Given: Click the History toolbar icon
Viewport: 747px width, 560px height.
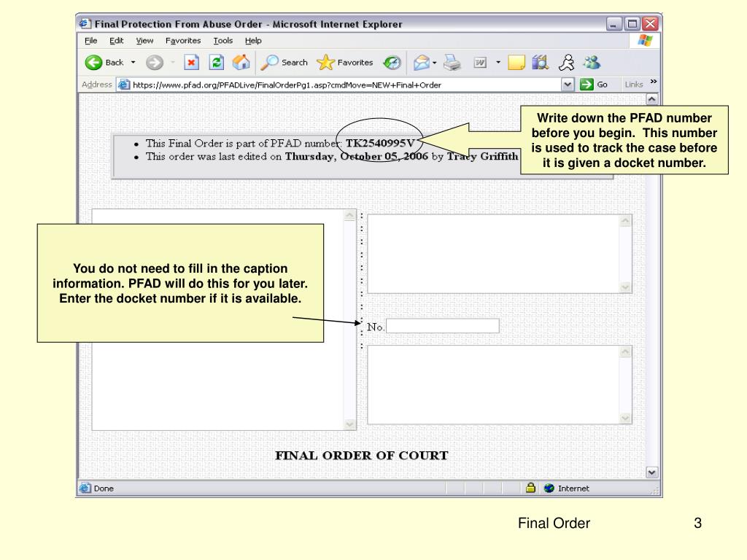Looking at the screenshot, I should (392, 63).
